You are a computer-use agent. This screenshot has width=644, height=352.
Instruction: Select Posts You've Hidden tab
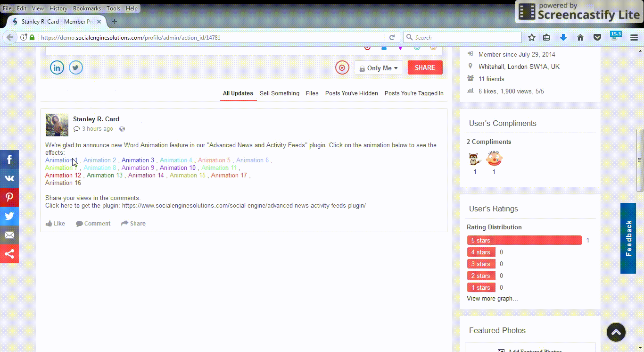(x=351, y=93)
